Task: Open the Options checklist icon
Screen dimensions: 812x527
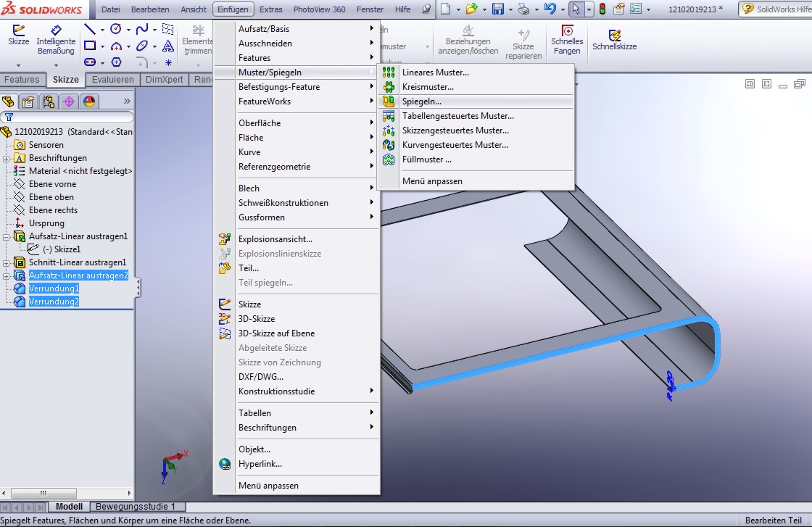Action: [x=637, y=9]
